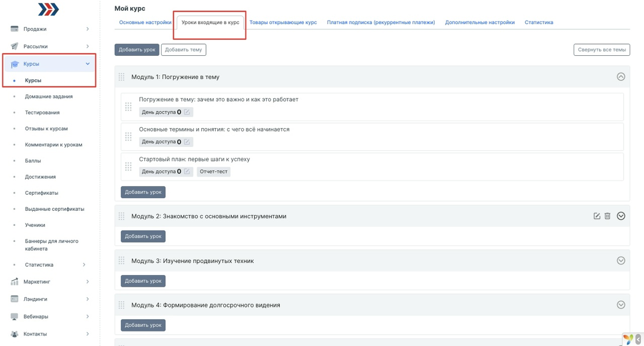This screenshot has height=346, width=644.
Task: Open the Основные настройки tab
Action: pyautogui.click(x=145, y=23)
